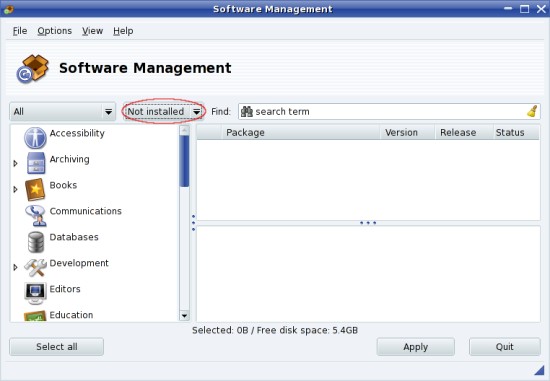Select the Communications category label

pos(86,211)
